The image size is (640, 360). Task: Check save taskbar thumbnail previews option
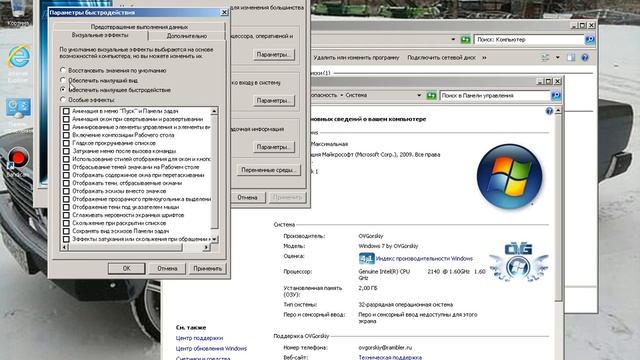coord(66,231)
